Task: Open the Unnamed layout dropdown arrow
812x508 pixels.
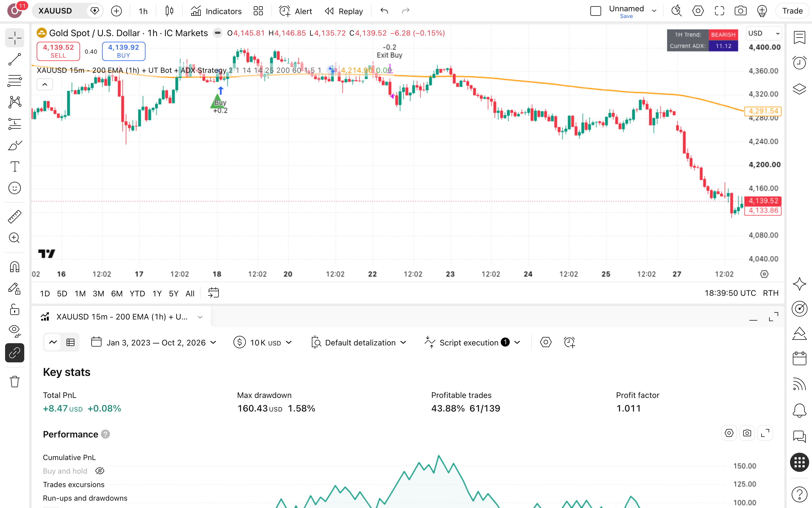Action: (654, 11)
